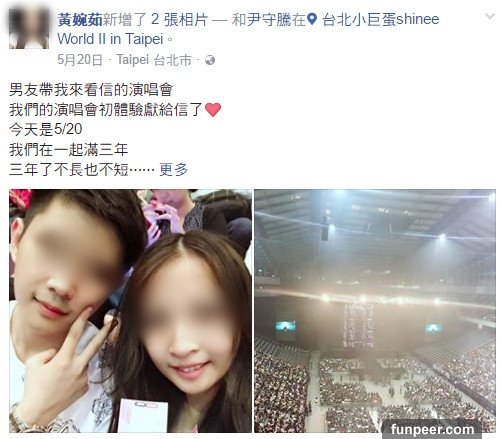The image size is (502, 439).
Task: Open the 黃婉茹 profile name link
Action: (80, 19)
